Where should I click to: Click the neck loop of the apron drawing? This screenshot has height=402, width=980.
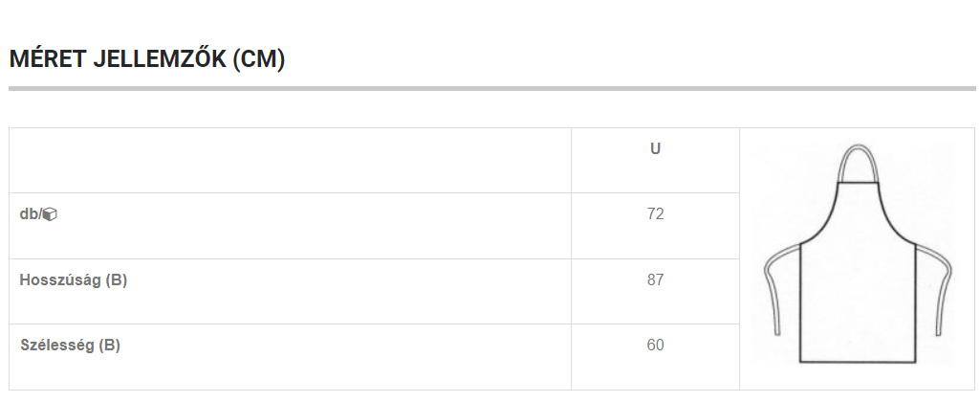point(859,163)
